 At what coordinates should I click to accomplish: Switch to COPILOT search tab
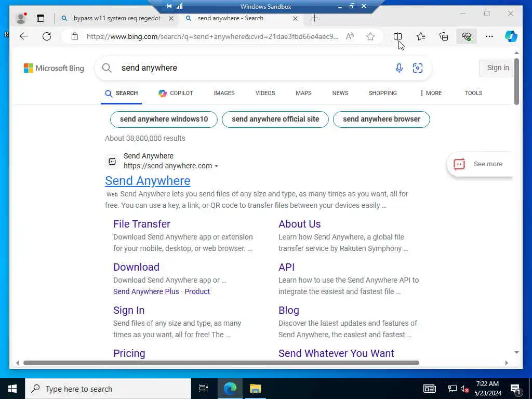tap(176, 93)
